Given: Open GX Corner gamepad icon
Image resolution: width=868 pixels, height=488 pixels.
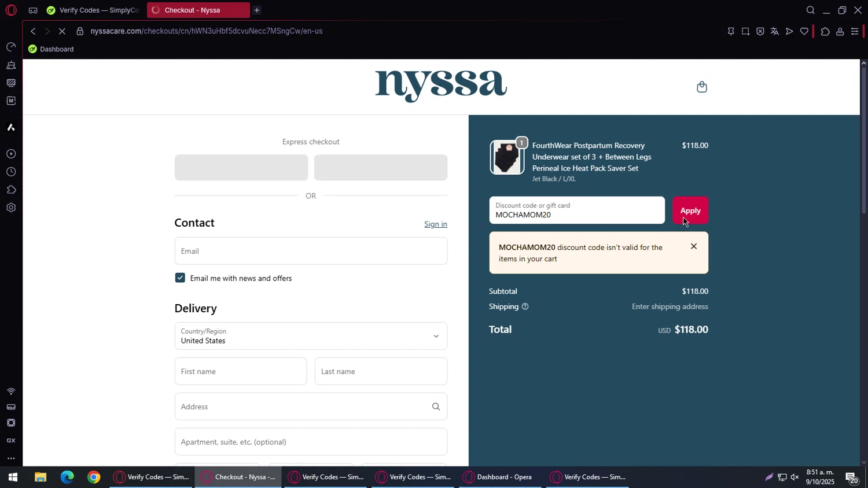Looking at the screenshot, I should pyautogui.click(x=33, y=10).
